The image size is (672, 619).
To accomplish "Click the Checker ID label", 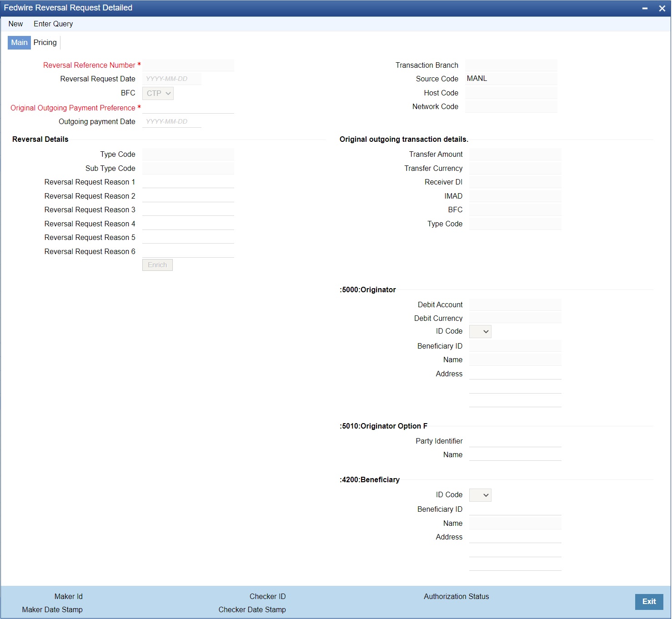I will point(267,596).
